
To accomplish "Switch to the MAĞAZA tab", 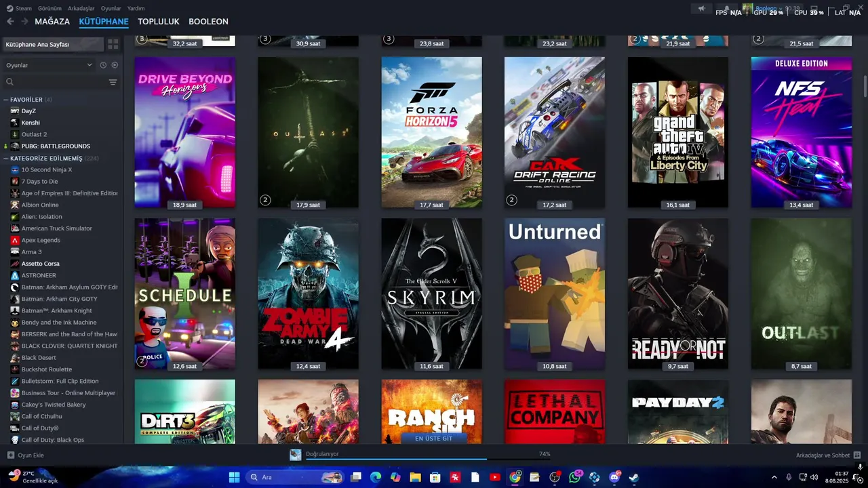I will coord(52,22).
